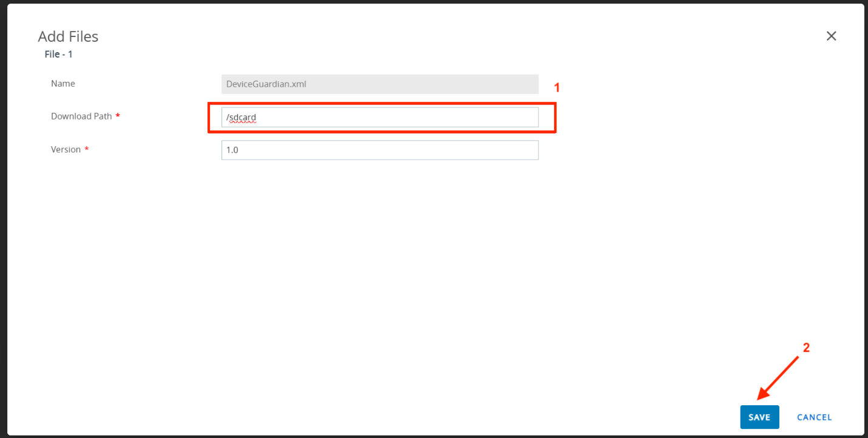Image resolution: width=868 pixels, height=438 pixels.
Task: Click the Version label text
Action: tap(66, 150)
